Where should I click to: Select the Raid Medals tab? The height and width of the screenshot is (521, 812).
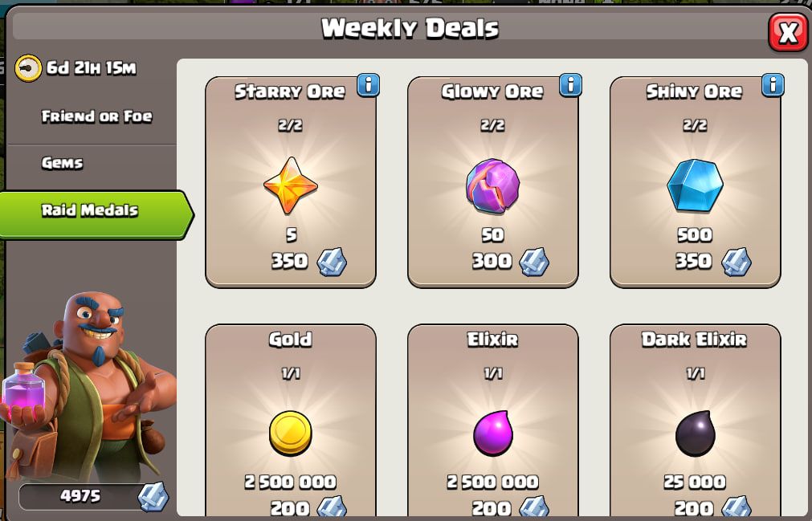pyautogui.click(x=96, y=214)
